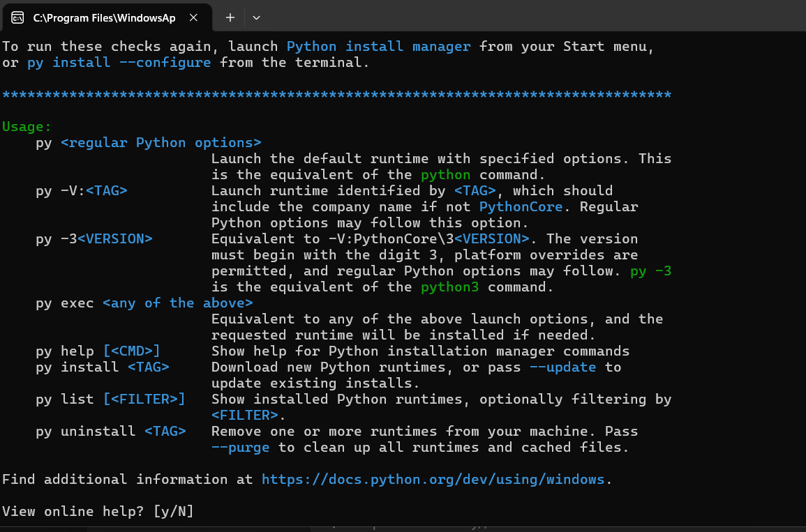Expand the new tab profile dropdown chevron
Image resolution: width=806 pixels, height=532 pixels.
coord(256,18)
